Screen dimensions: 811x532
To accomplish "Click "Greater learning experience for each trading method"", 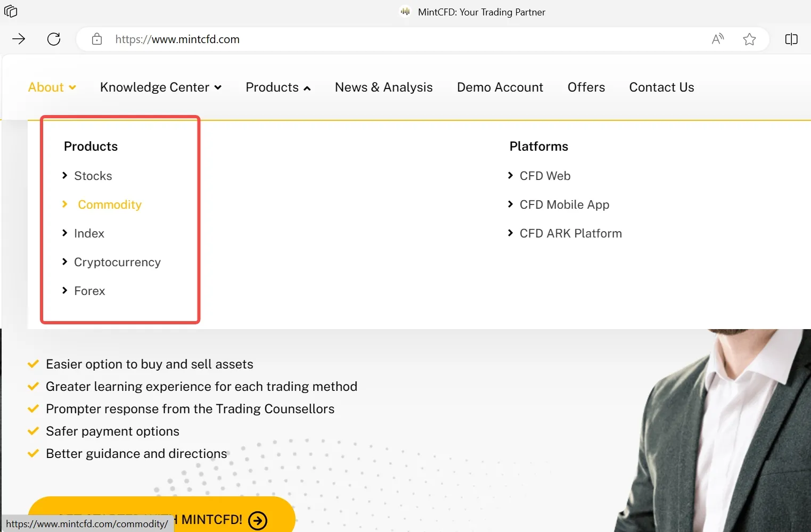I will [x=201, y=387].
